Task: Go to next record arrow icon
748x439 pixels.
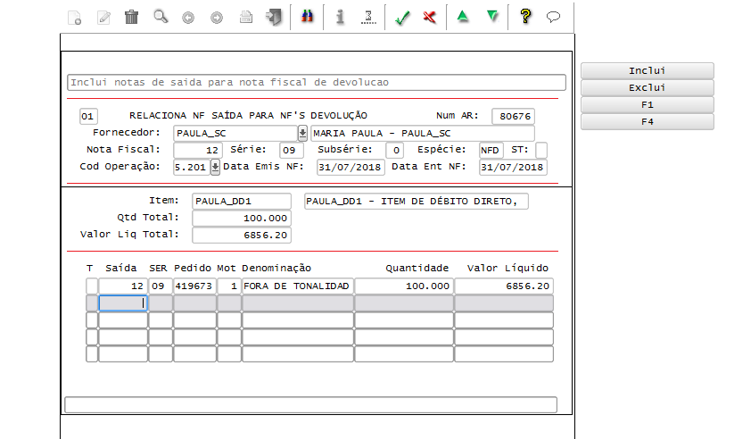Action: click(217, 18)
